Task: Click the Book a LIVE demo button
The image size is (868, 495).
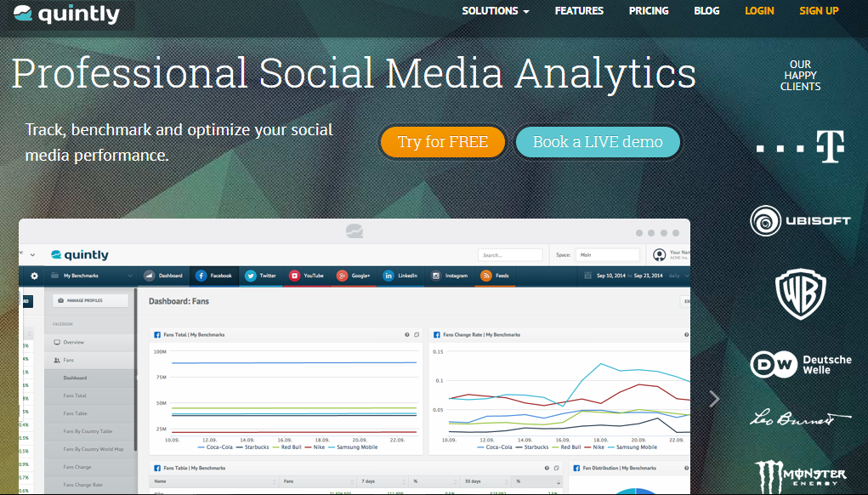Action: point(598,142)
